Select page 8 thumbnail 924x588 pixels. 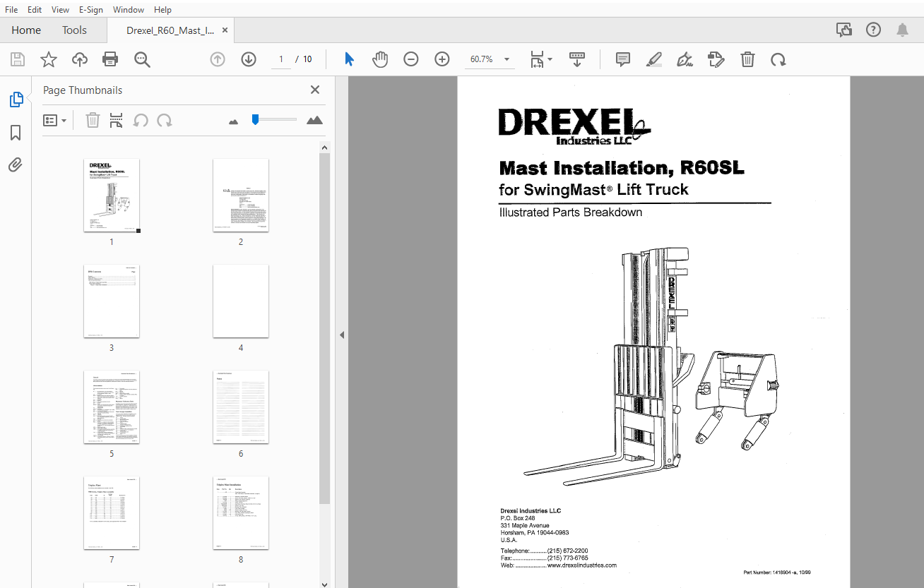click(241, 513)
